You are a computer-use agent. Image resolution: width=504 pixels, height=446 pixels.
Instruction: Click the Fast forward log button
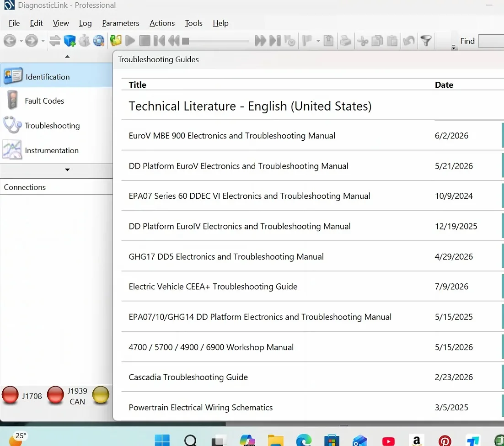point(260,41)
